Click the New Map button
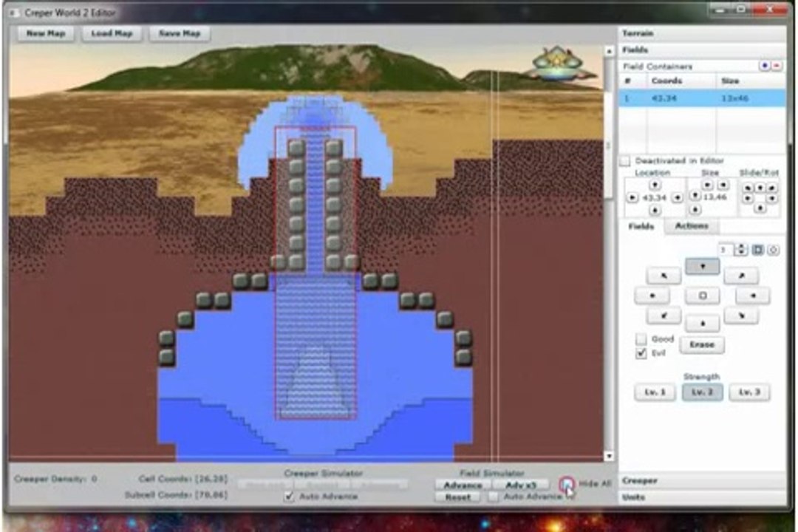 tap(46, 33)
